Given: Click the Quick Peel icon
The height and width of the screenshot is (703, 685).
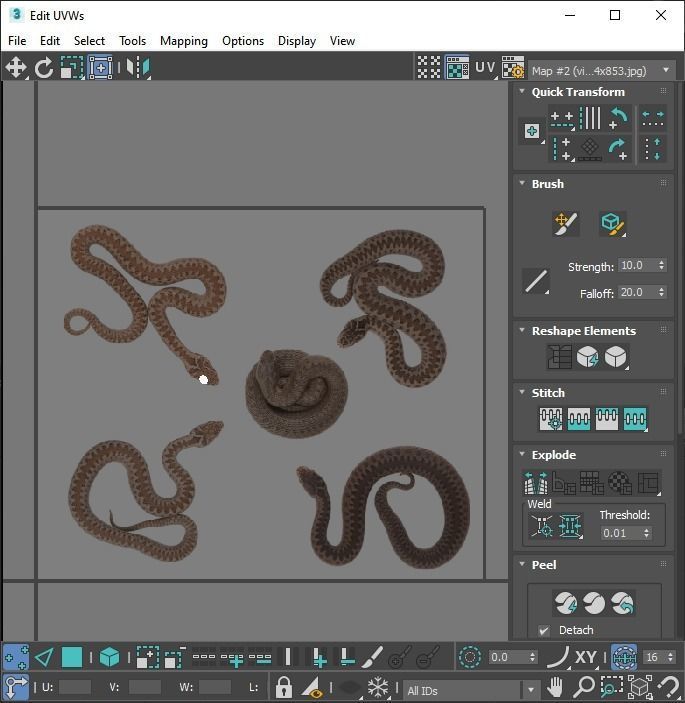Looking at the screenshot, I should coord(566,603).
